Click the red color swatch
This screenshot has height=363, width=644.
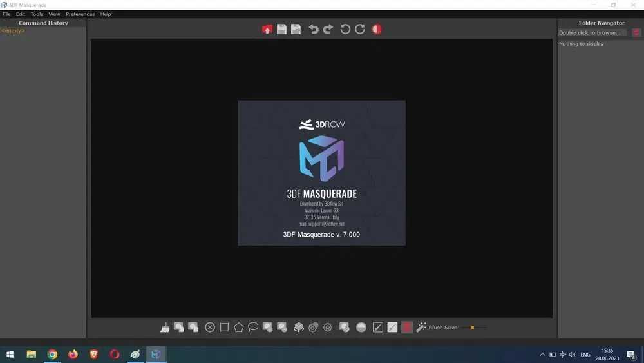(x=406, y=328)
